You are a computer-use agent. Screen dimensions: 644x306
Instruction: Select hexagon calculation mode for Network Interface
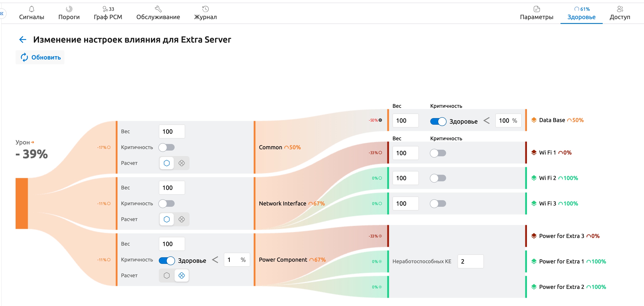tap(166, 219)
